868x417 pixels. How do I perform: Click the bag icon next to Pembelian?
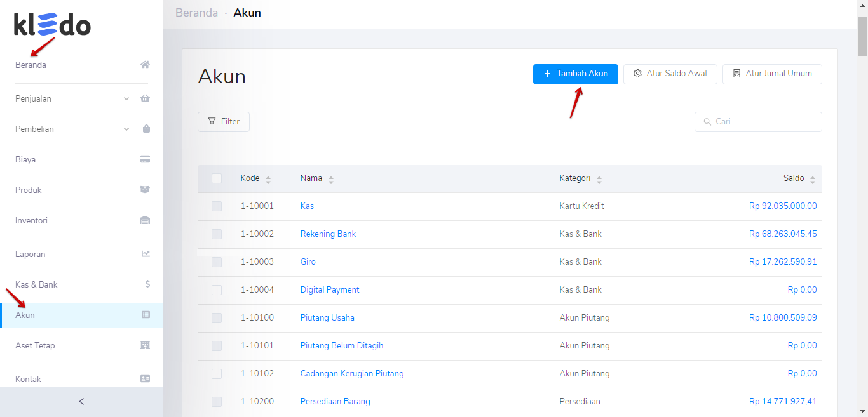point(145,128)
